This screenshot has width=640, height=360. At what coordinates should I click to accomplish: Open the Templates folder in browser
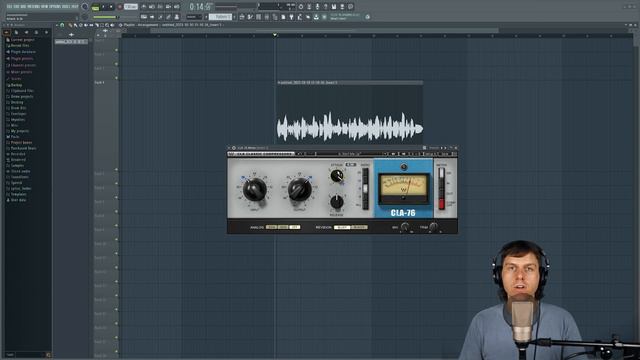point(17,194)
